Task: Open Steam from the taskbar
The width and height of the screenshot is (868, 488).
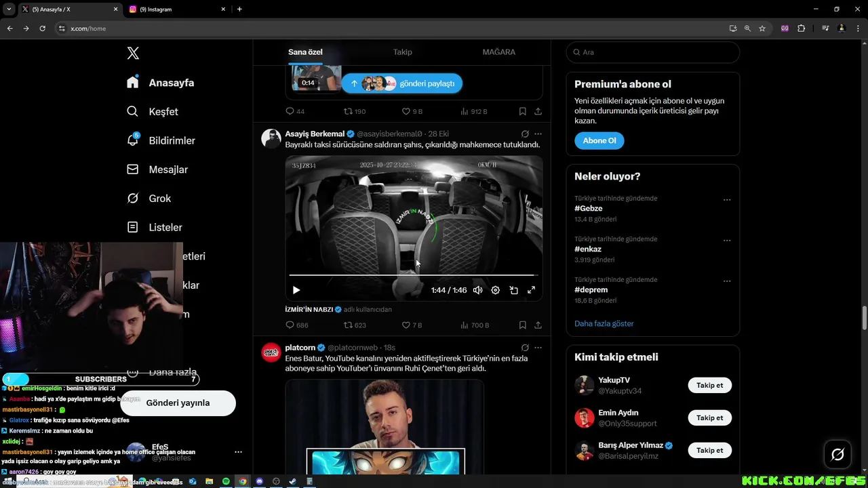Action: click(x=292, y=481)
